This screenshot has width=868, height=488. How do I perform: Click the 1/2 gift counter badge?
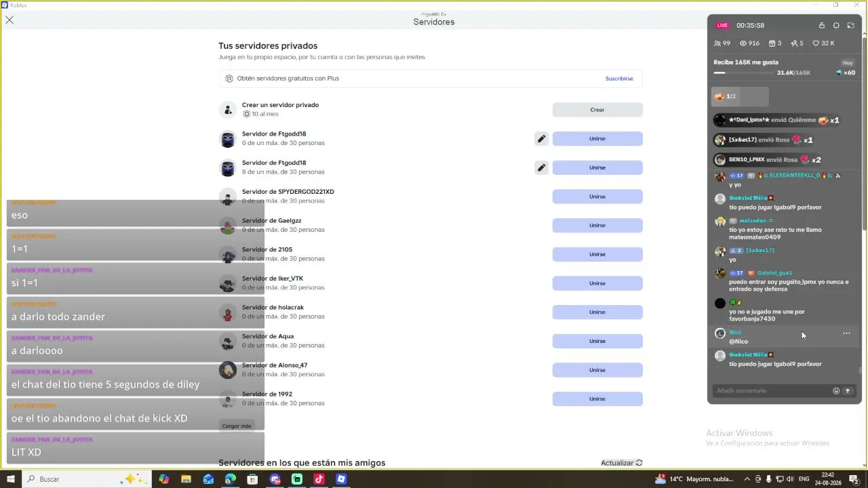click(x=740, y=96)
